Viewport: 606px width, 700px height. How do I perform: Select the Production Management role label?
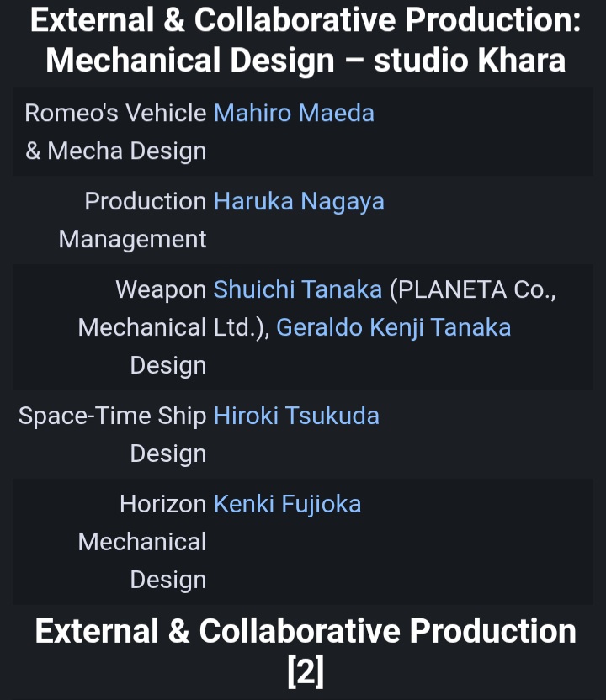coord(133,220)
